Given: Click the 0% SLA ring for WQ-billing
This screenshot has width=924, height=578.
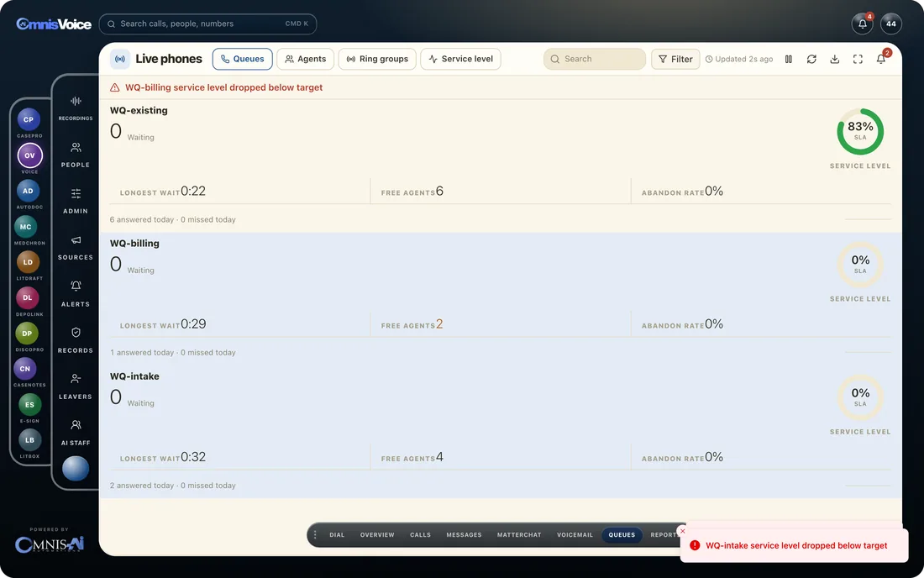Looking at the screenshot, I should click(860, 265).
